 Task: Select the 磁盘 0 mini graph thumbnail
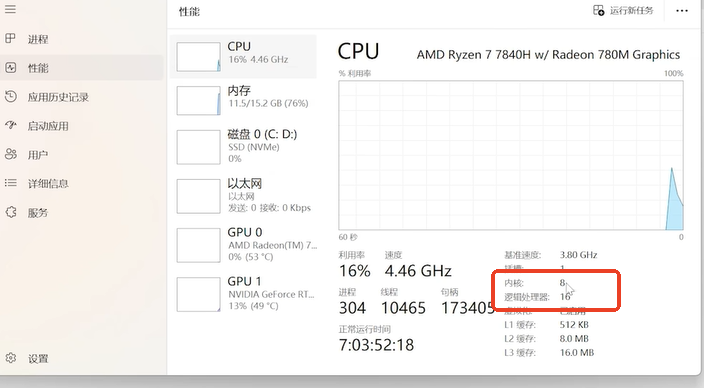[198, 147]
